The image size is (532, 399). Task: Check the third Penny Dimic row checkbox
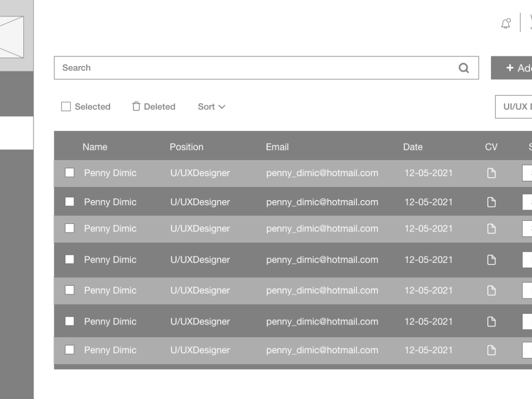coord(70,228)
